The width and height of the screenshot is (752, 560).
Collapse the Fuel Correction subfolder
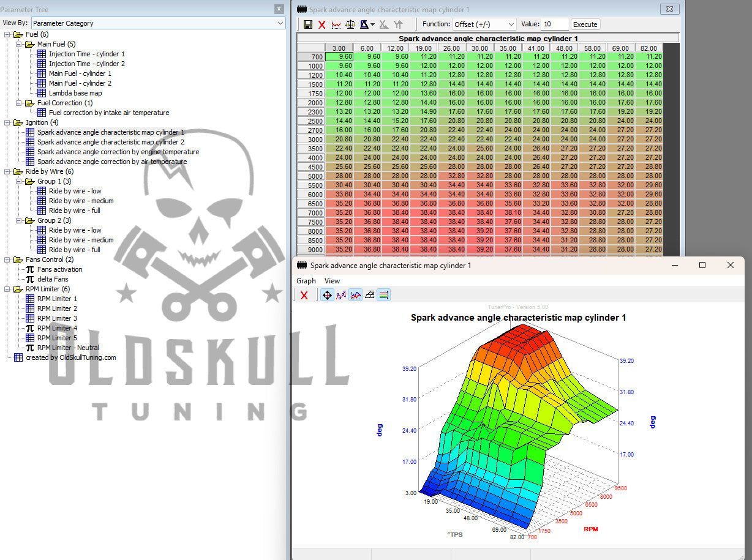click(18, 103)
